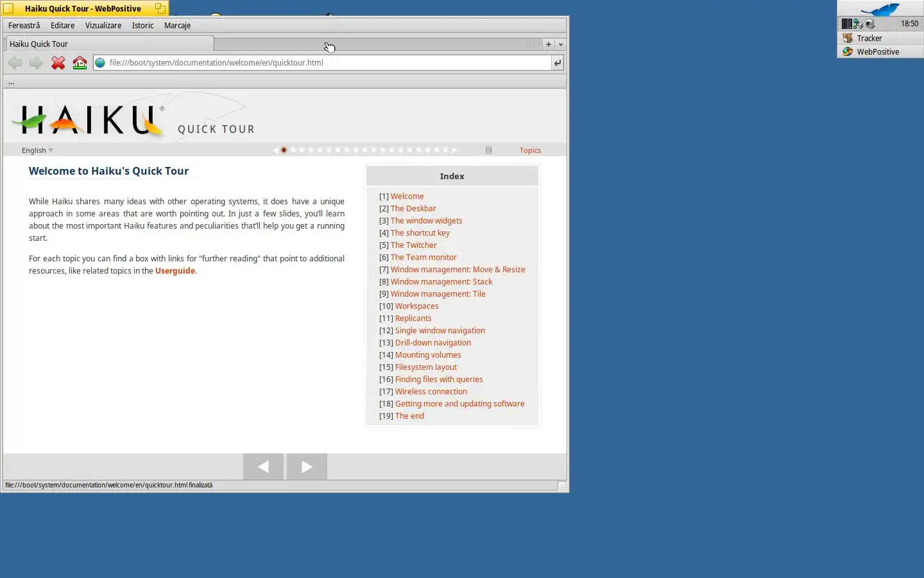
Task: Open index entry The Twitcher
Action: (x=413, y=245)
